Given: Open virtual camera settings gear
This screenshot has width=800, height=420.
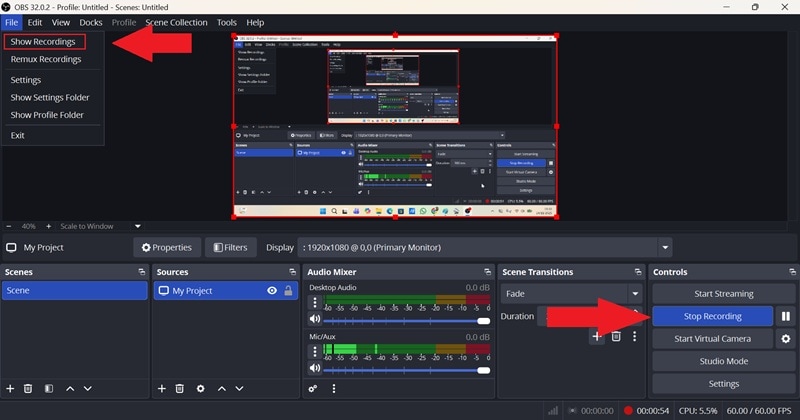Looking at the screenshot, I should [786, 338].
